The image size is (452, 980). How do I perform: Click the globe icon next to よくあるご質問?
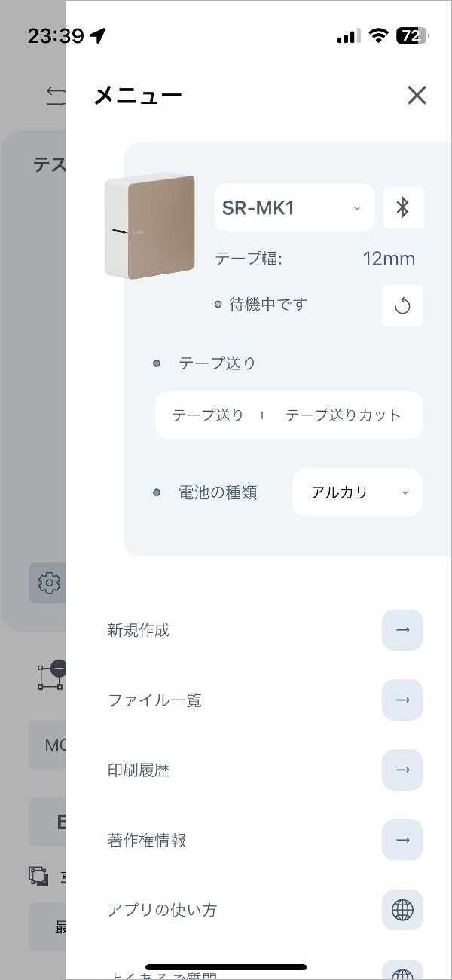[x=402, y=972]
